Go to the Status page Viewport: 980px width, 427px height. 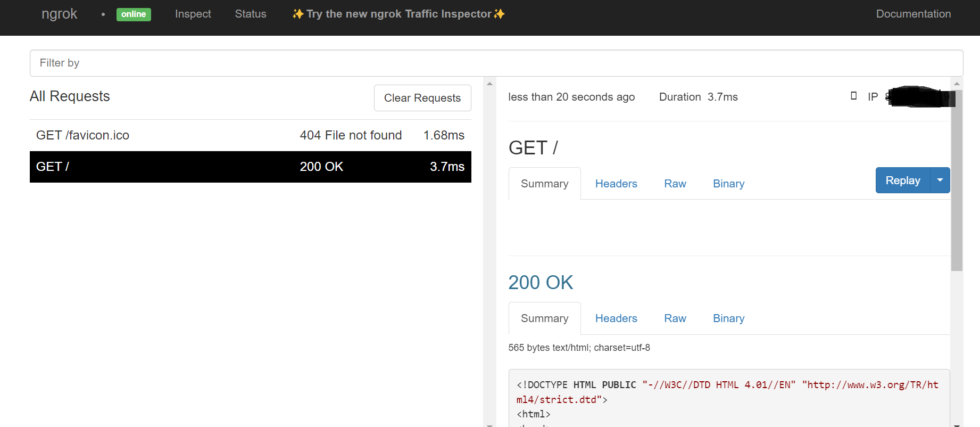(251, 14)
